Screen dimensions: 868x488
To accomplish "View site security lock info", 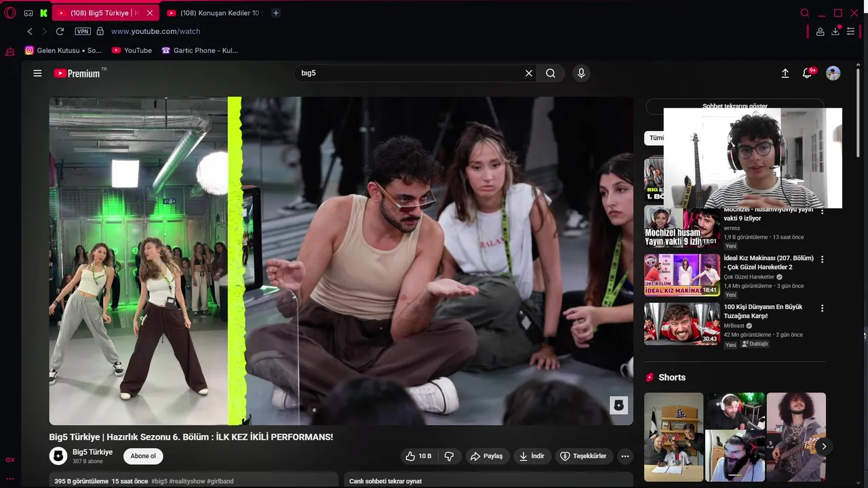I will click(x=100, y=31).
